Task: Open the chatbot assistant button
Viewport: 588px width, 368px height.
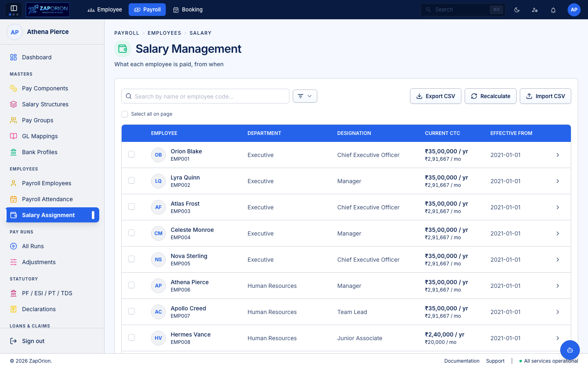Action: point(570,350)
